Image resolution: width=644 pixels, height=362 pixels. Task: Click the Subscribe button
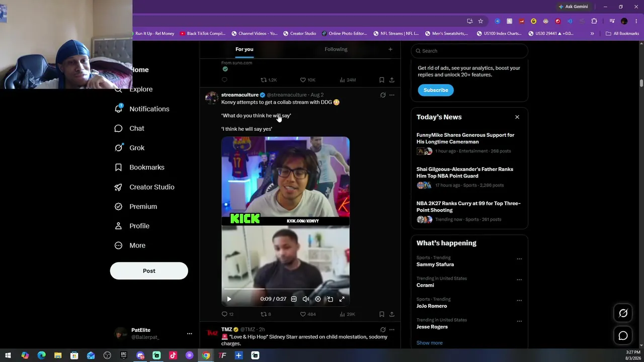(436, 90)
